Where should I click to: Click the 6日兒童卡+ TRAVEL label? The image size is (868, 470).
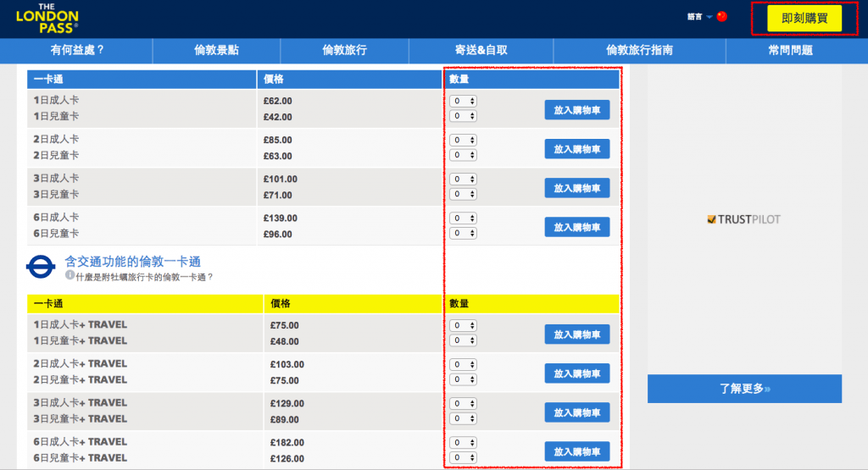tap(81, 458)
